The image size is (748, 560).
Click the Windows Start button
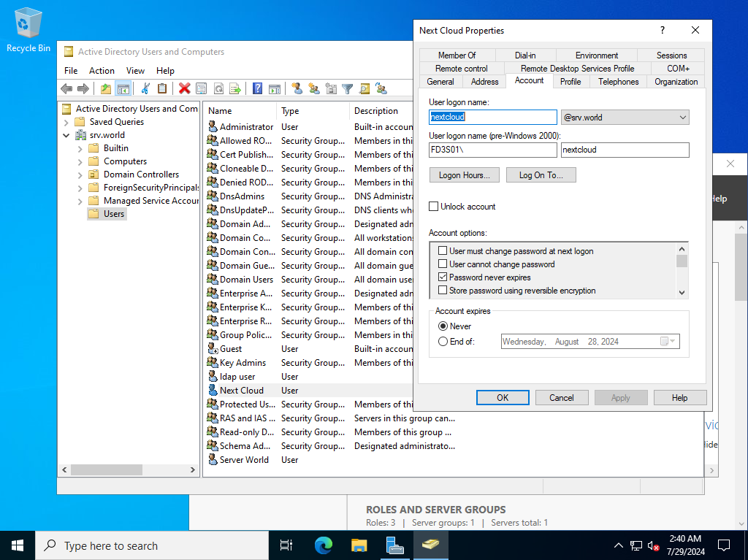18,545
